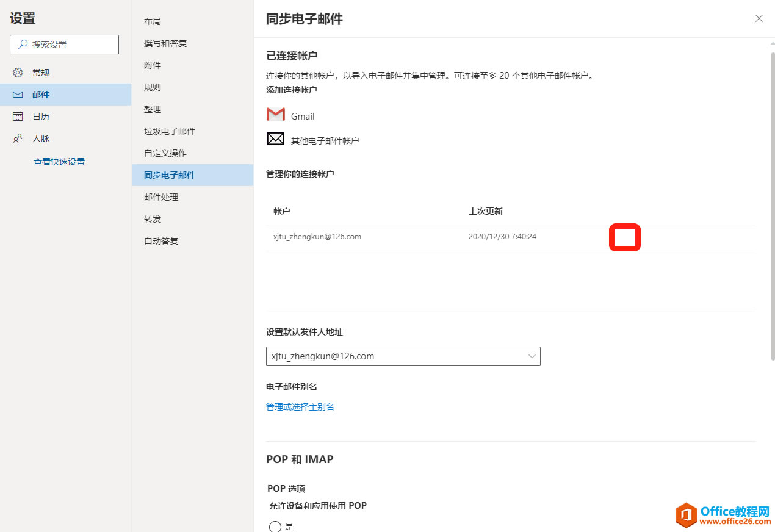The width and height of the screenshot is (775, 532).
Task: Select the 邮件 settings category
Action: click(65, 95)
